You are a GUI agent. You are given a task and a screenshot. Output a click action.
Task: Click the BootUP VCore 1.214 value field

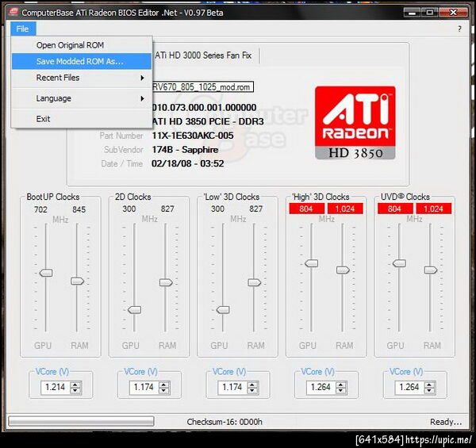coord(56,387)
